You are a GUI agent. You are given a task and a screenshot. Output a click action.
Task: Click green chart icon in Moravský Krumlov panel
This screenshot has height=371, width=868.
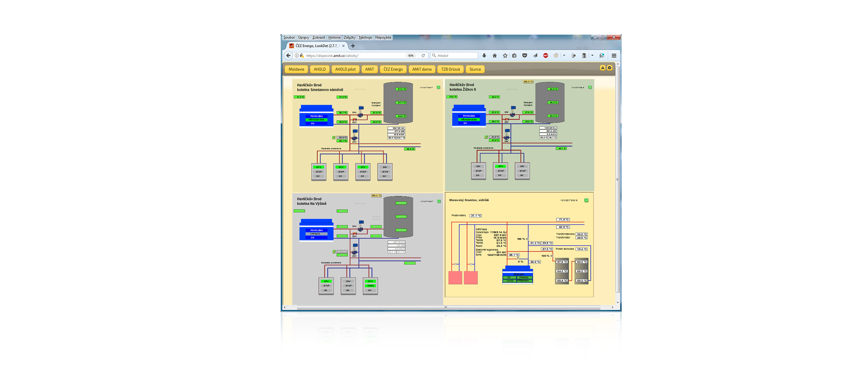[586, 200]
